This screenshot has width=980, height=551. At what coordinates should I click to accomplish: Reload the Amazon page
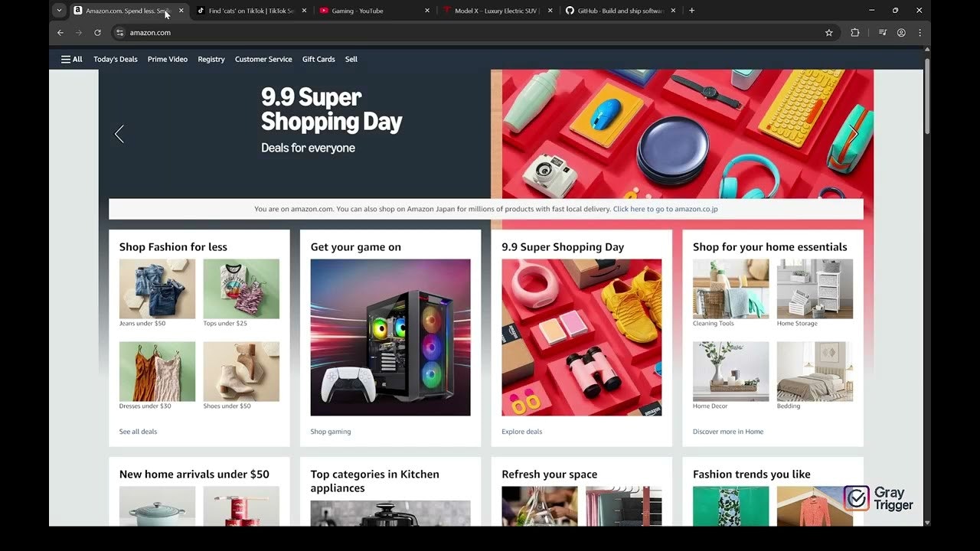pos(97,33)
